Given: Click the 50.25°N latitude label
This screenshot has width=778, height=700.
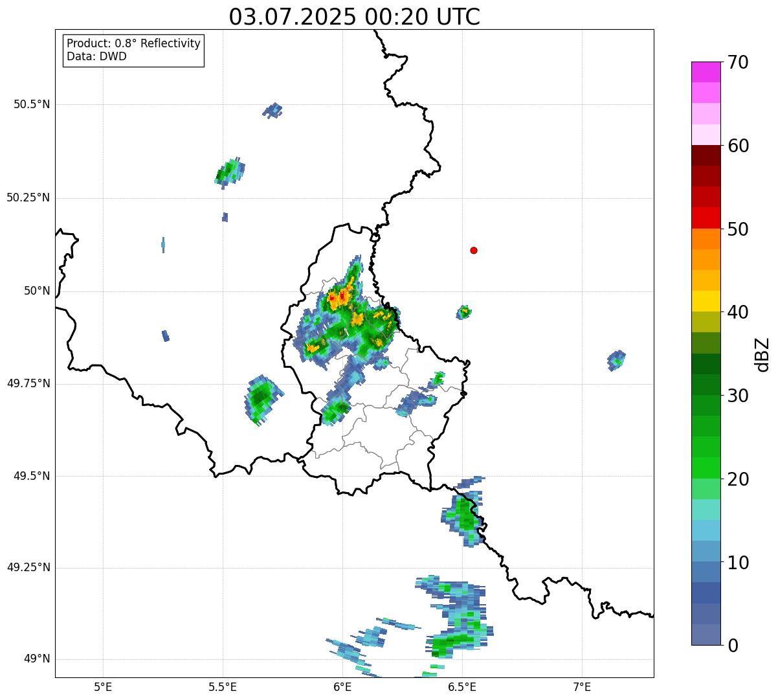Looking at the screenshot, I should pyautogui.click(x=28, y=198).
